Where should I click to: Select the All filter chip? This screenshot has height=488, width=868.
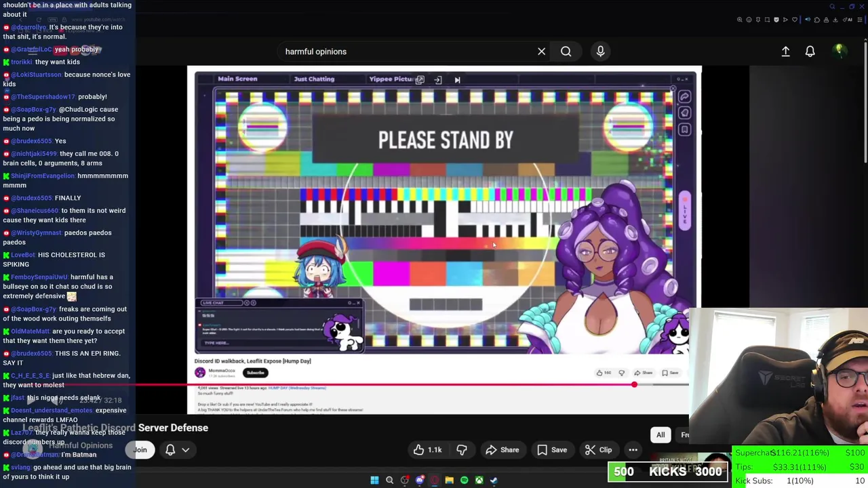[x=660, y=435]
